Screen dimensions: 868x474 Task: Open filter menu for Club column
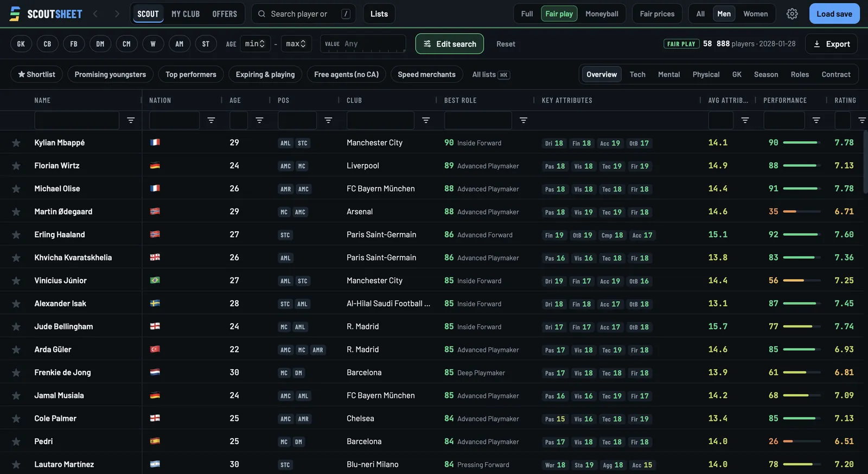pyautogui.click(x=426, y=120)
